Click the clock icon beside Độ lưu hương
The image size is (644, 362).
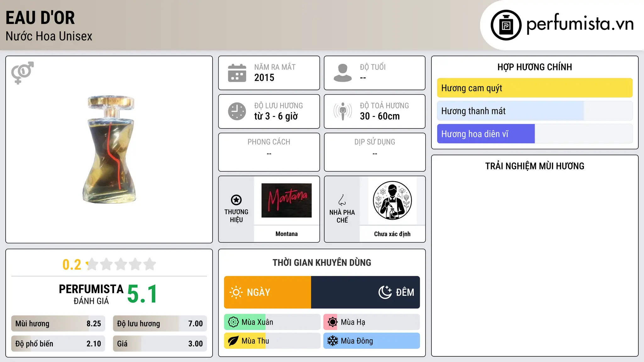point(237,111)
